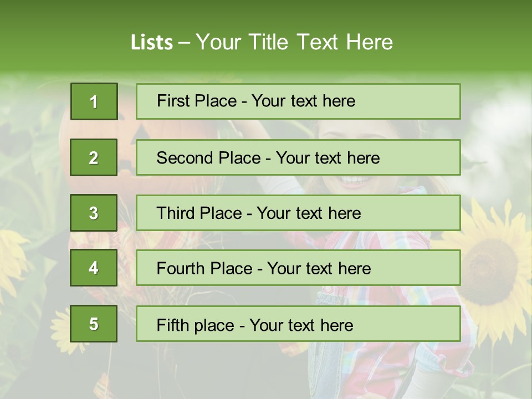Click the slide title text
The width and height of the screenshot is (532, 399).
tap(262, 42)
